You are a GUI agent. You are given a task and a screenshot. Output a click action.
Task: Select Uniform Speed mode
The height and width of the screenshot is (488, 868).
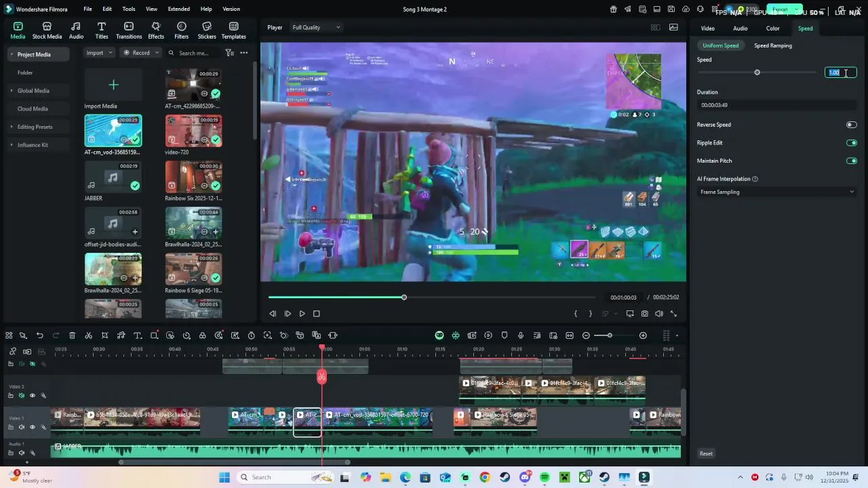pos(721,45)
